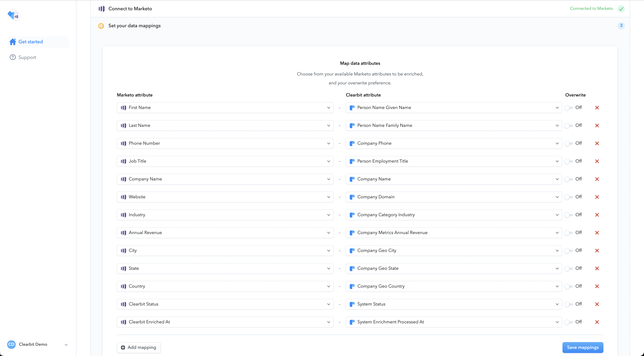Remove the Clearbit Enriched At mapping
The height and width of the screenshot is (356, 644).
(597, 322)
